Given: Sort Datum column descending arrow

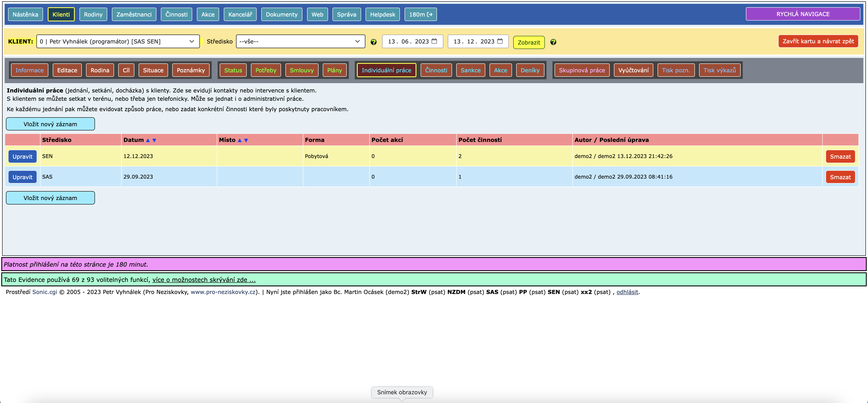Looking at the screenshot, I should [x=154, y=140].
